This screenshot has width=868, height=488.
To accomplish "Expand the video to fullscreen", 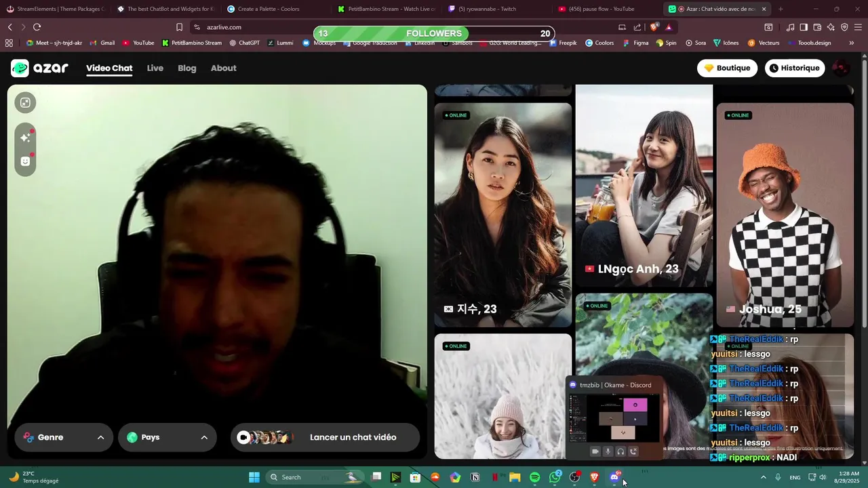I will click(25, 102).
